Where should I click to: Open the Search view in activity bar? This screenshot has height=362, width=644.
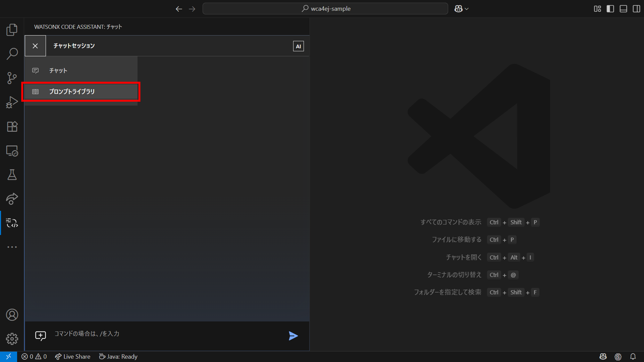[x=12, y=54]
